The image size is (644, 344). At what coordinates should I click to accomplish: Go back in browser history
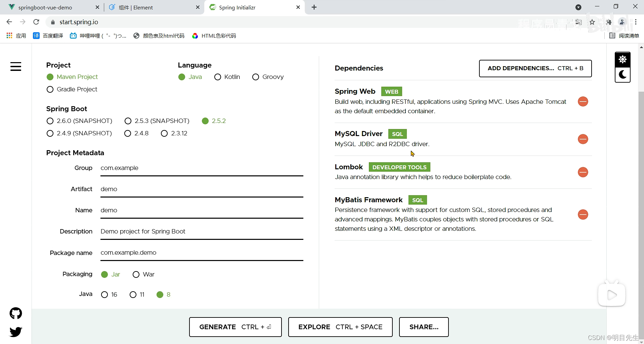click(9, 22)
